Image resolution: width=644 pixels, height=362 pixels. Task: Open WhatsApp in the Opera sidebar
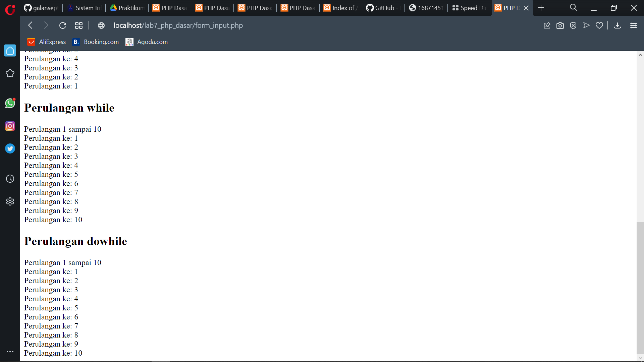tap(10, 103)
